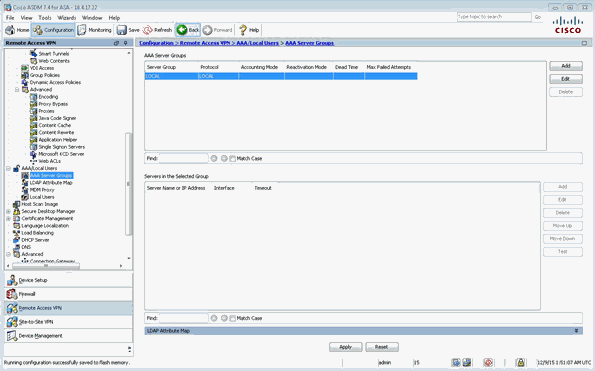This screenshot has height=371, width=595.
Task: Collapse the AAA/Local Users node
Action: pos(8,168)
